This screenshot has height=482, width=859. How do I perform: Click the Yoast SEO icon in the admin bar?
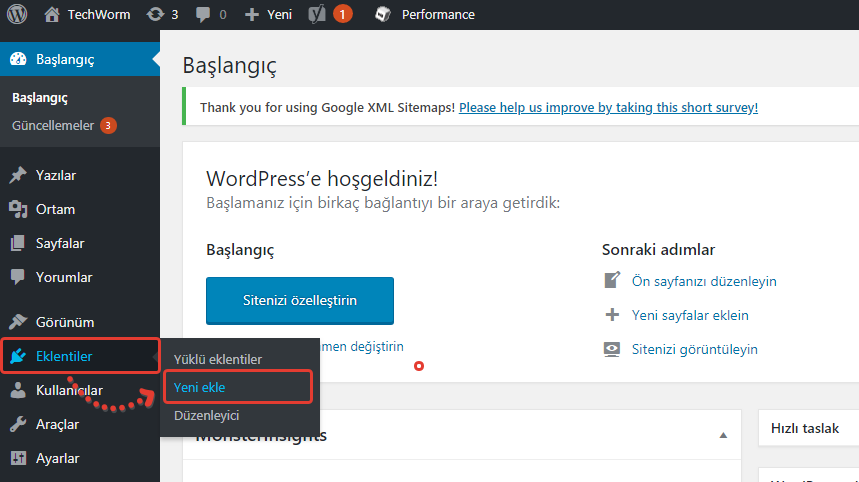316,15
